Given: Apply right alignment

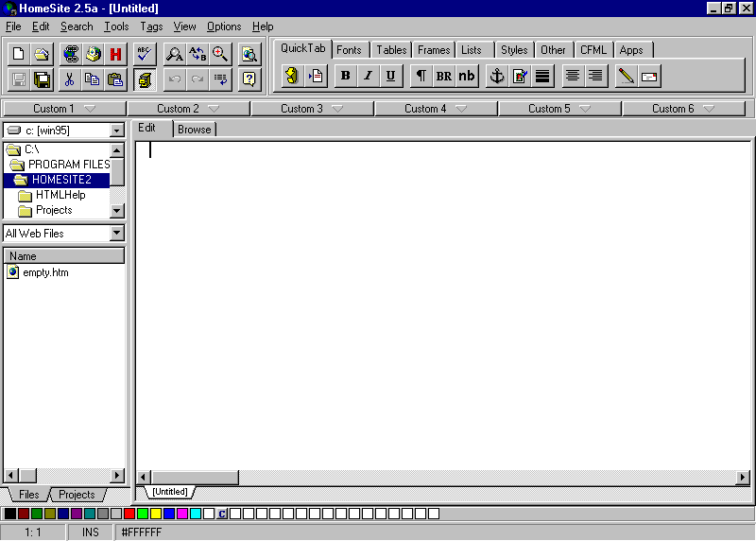Looking at the screenshot, I should tap(595, 76).
